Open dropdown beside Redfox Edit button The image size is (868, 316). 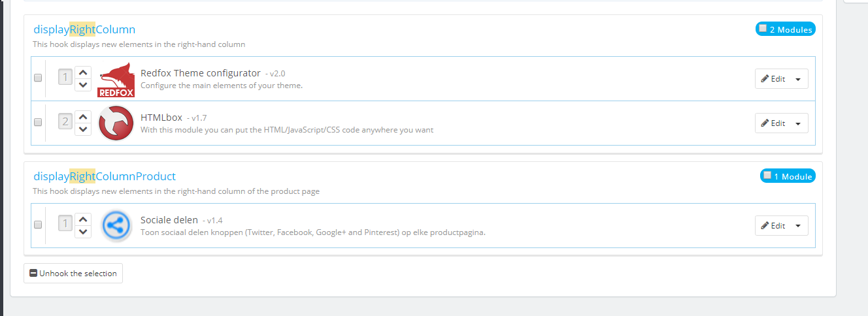click(x=798, y=79)
